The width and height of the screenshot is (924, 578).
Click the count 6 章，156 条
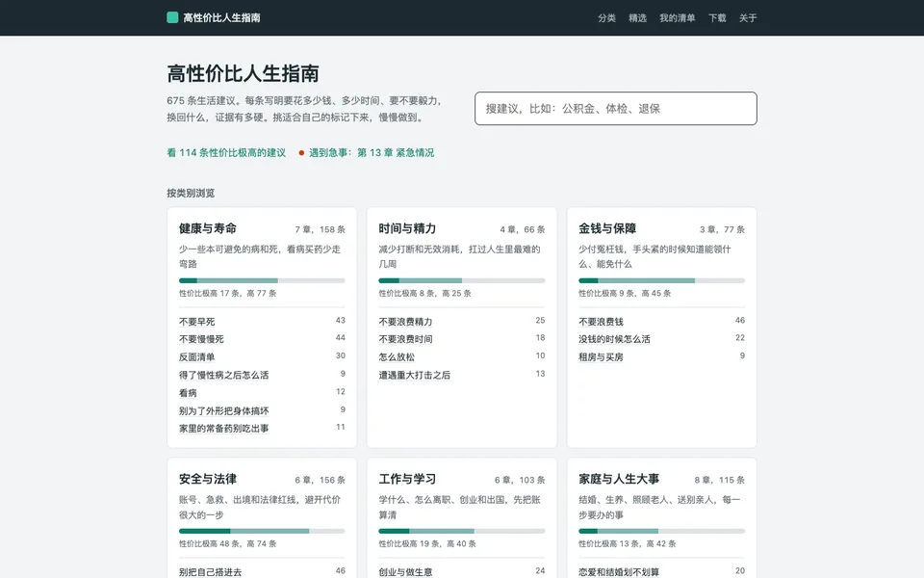[320, 480]
